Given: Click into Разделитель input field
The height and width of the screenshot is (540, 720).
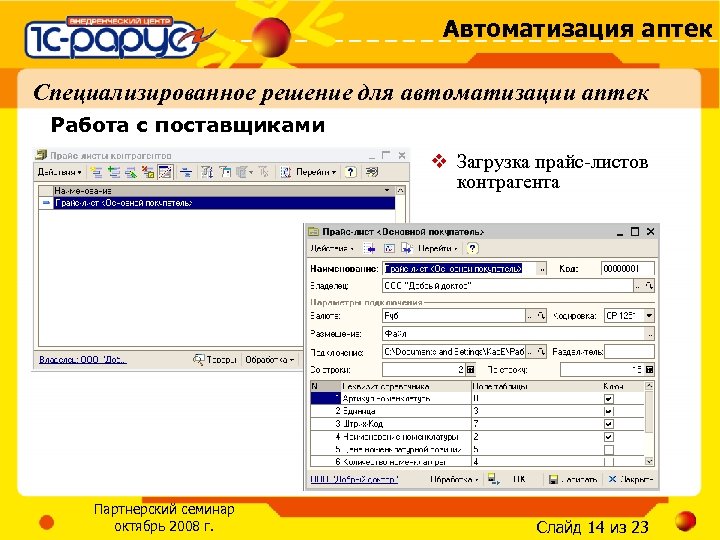Looking at the screenshot, I should (x=629, y=352).
